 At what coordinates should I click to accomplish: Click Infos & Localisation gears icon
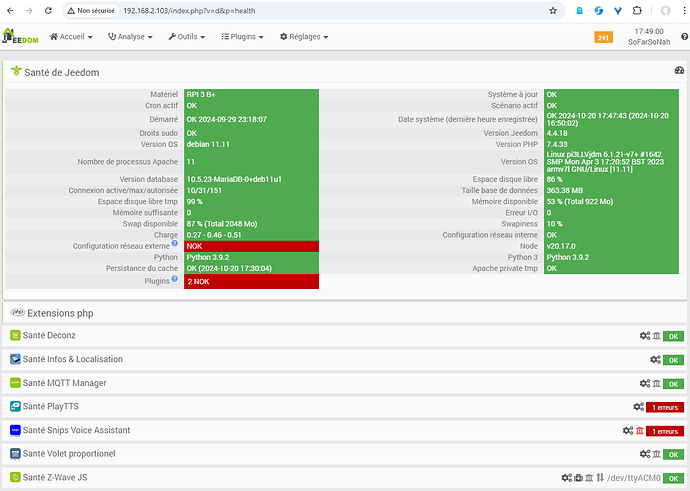click(x=655, y=360)
